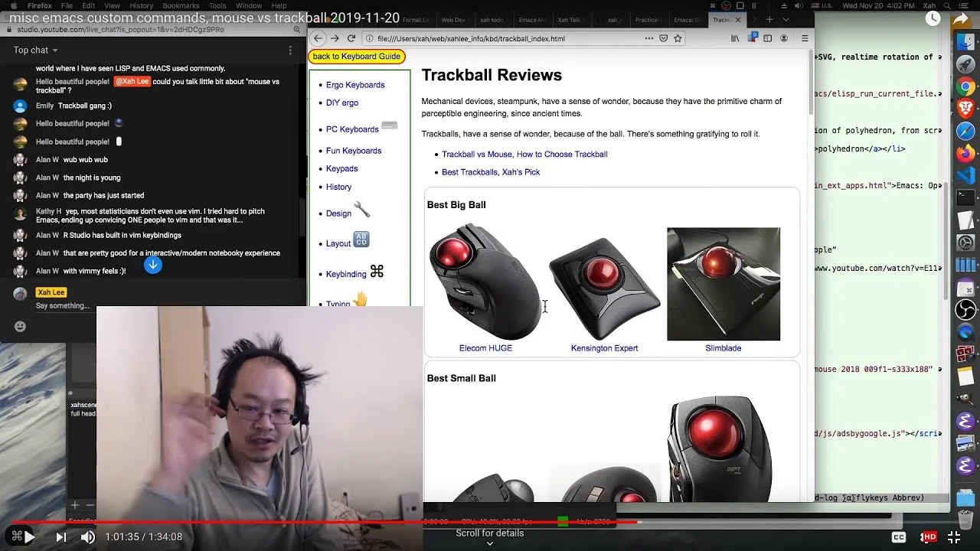Expand Scroll for details chevron

[x=490, y=543]
